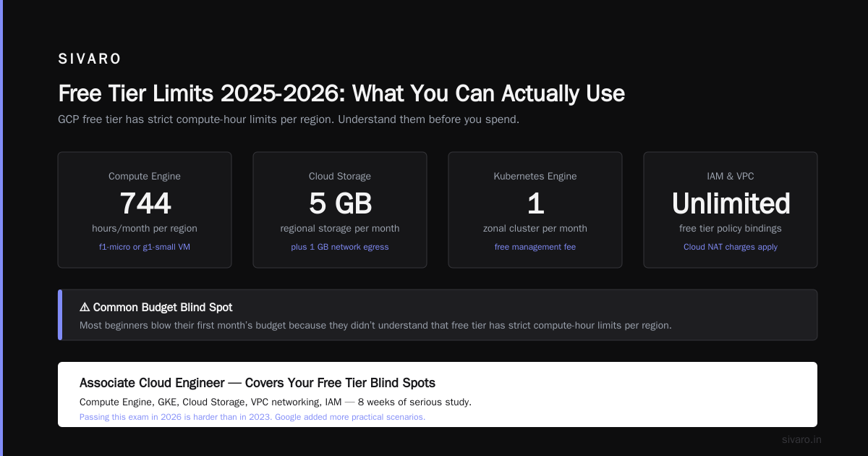Select 'hours/month per region' text
This screenshot has height=456, width=868.
coord(145,229)
